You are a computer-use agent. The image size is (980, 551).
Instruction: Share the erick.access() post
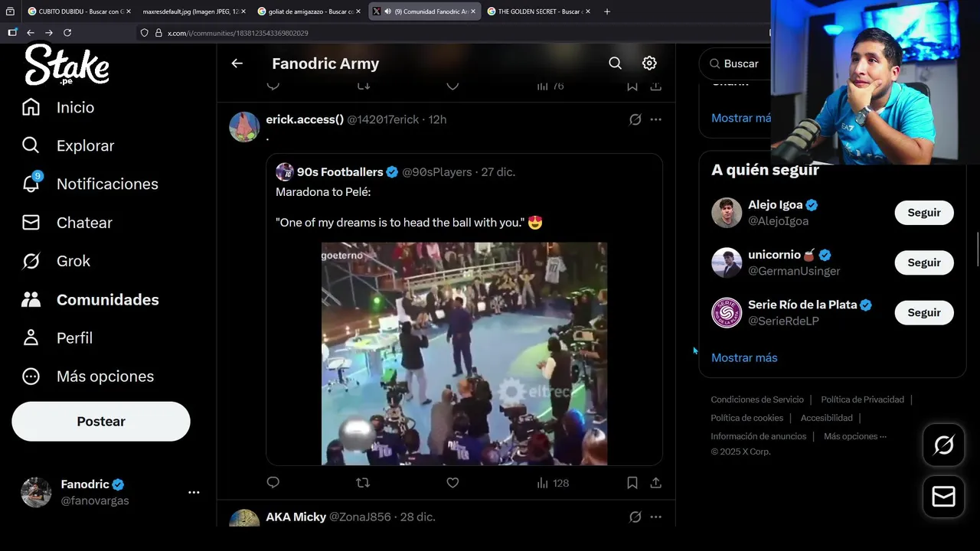pos(656,483)
